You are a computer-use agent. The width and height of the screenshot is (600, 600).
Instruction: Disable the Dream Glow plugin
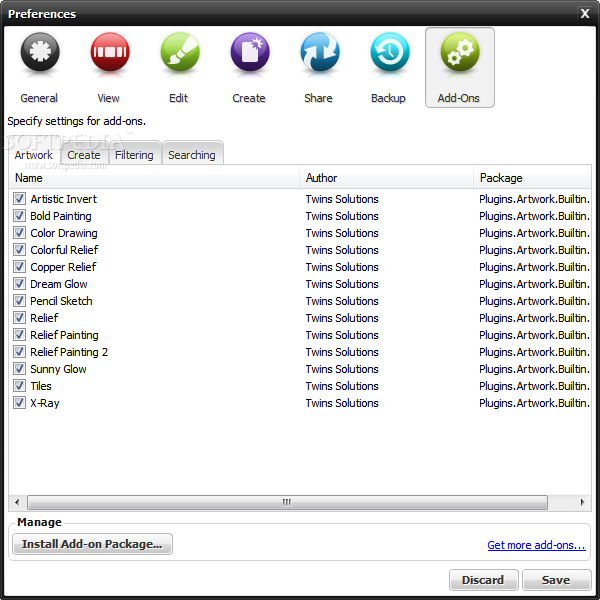[x=20, y=284]
